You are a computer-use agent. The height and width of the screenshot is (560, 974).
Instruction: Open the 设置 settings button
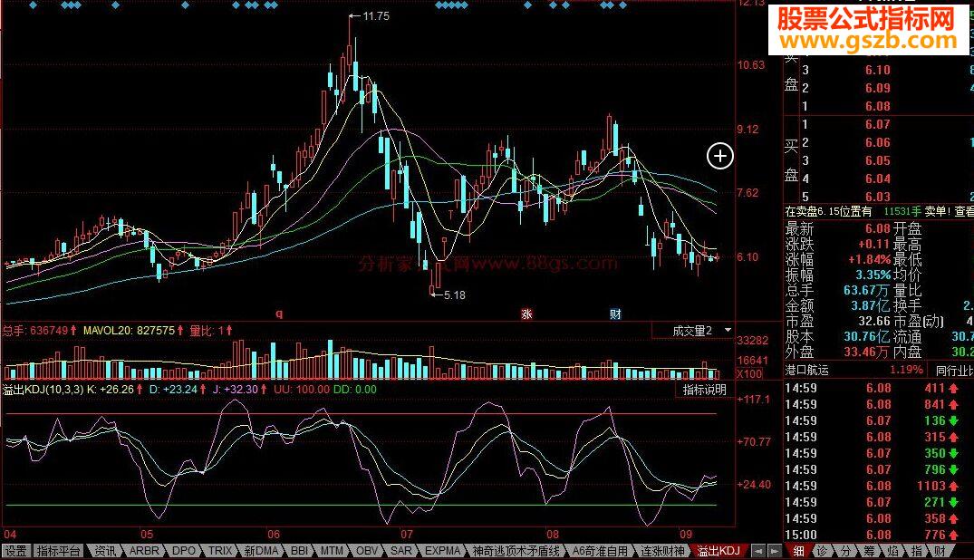coord(16,551)
